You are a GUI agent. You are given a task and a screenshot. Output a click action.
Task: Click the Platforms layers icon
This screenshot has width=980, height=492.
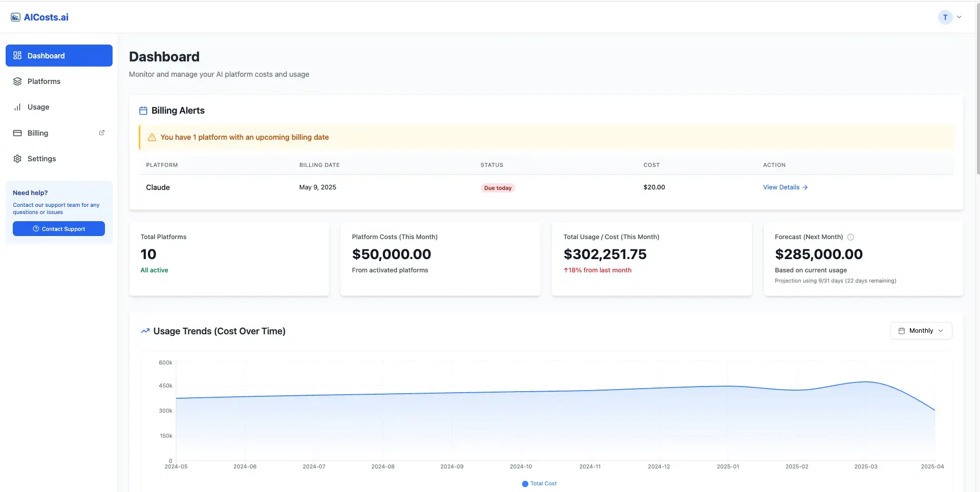pos(17,81)
